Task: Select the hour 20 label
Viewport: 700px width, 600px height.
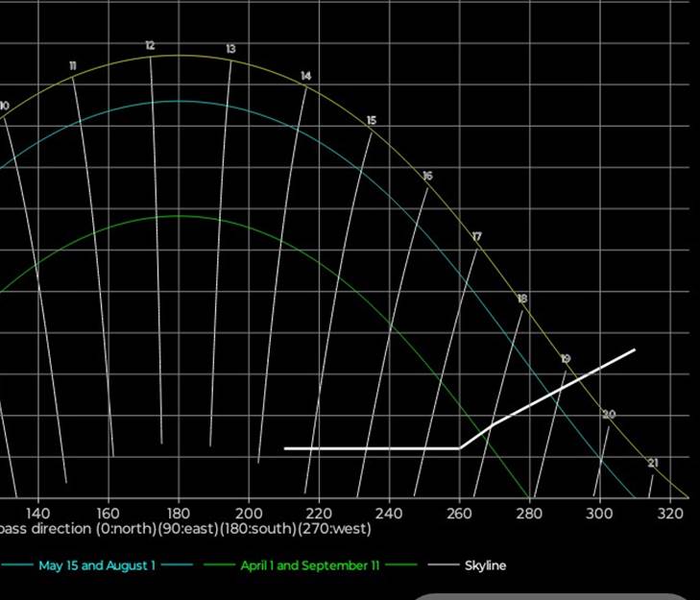Action: [x=609, y=415]
